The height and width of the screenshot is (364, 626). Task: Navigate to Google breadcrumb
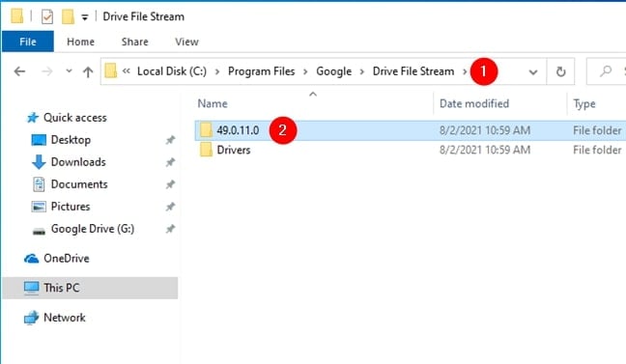pos(333,71)
